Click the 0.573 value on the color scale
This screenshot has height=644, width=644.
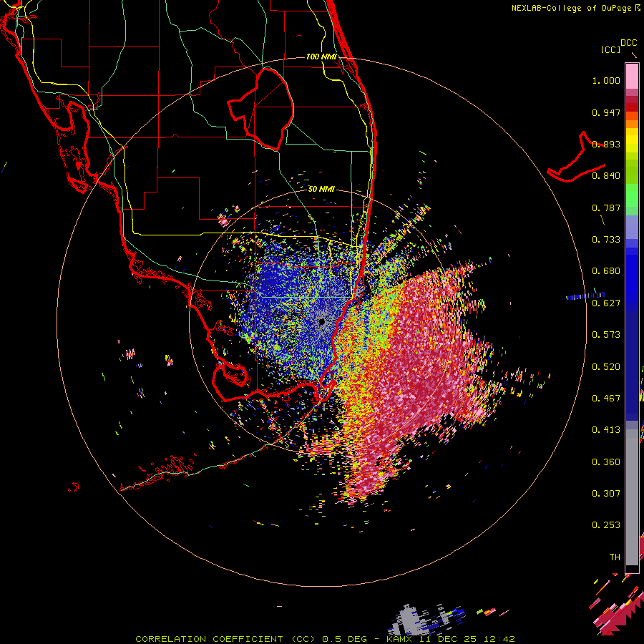click(606, 335)
